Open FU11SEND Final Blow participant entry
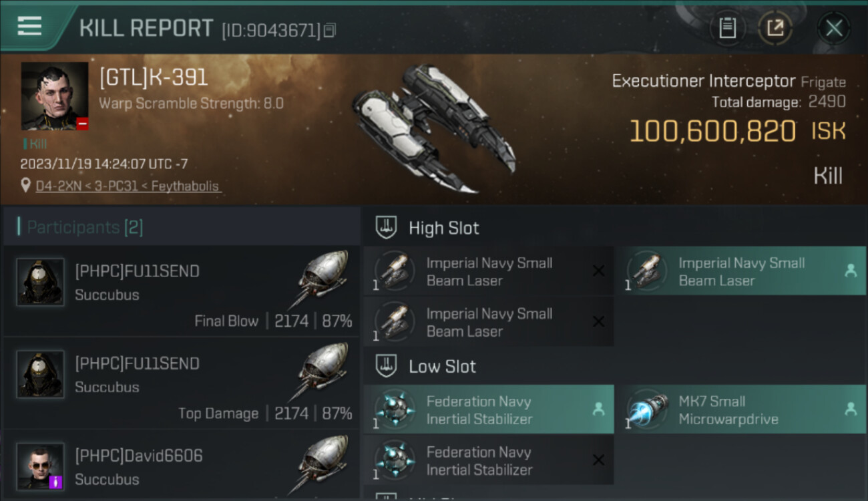The height and width of the screenshot is (501, 868). [x=182, y=291]
